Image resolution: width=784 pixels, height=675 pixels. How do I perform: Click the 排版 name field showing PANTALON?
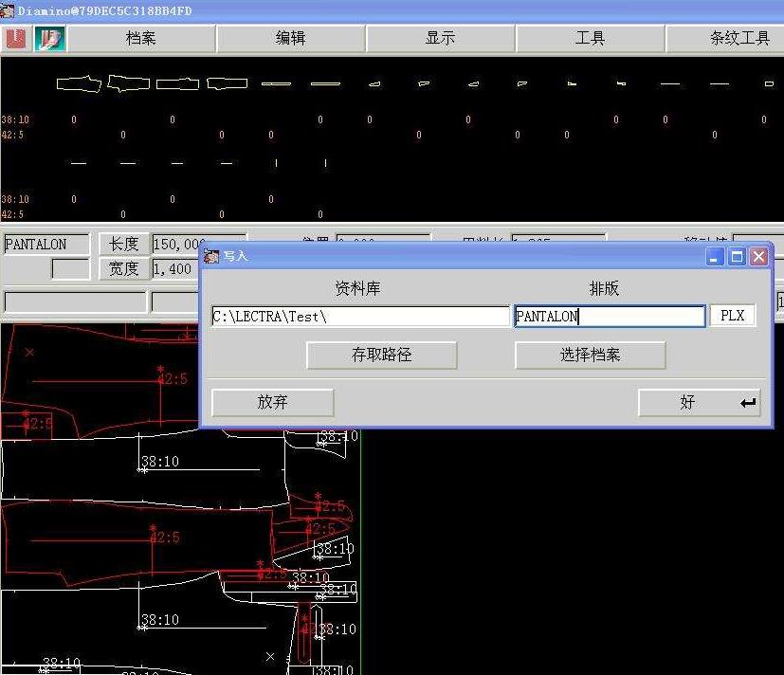click(x=609, y=316)
